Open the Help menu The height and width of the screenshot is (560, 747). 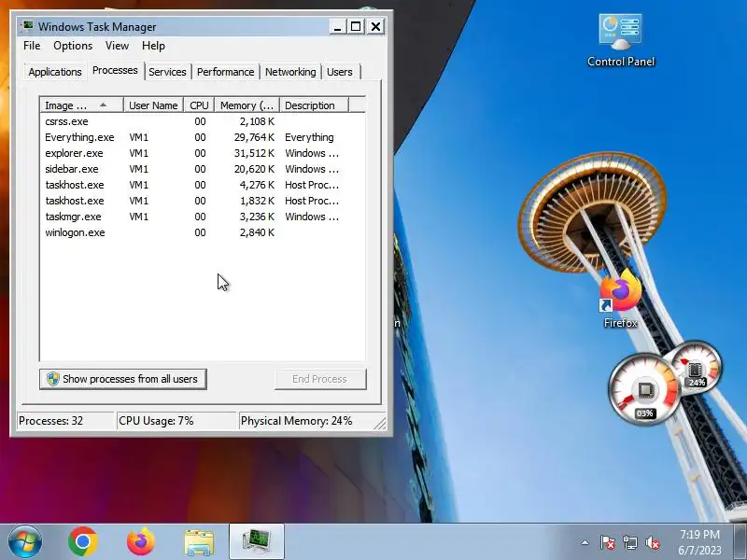point(153,46)
